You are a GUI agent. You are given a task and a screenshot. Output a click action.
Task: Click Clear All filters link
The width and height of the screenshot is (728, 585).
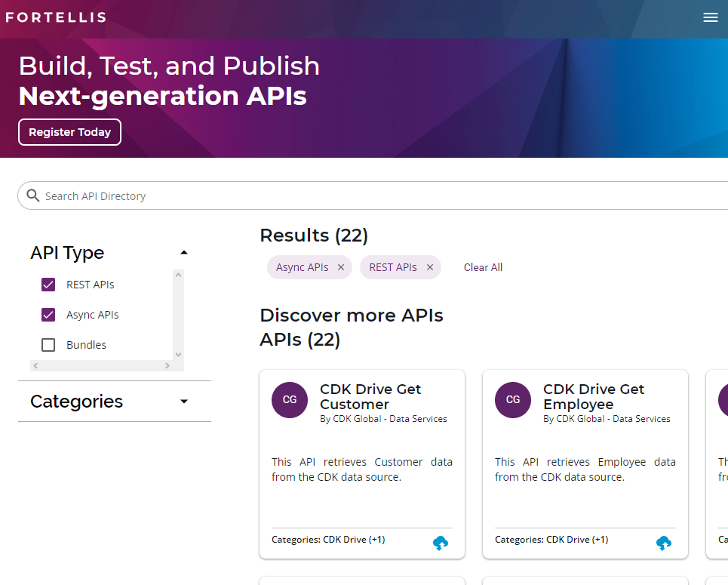click(483, 267)
